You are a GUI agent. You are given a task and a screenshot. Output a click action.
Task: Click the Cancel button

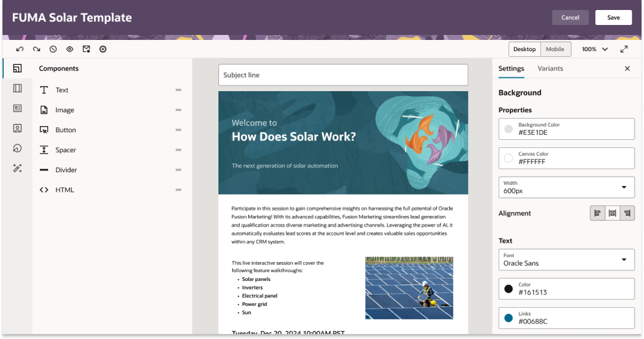click(x=570, y=17)
